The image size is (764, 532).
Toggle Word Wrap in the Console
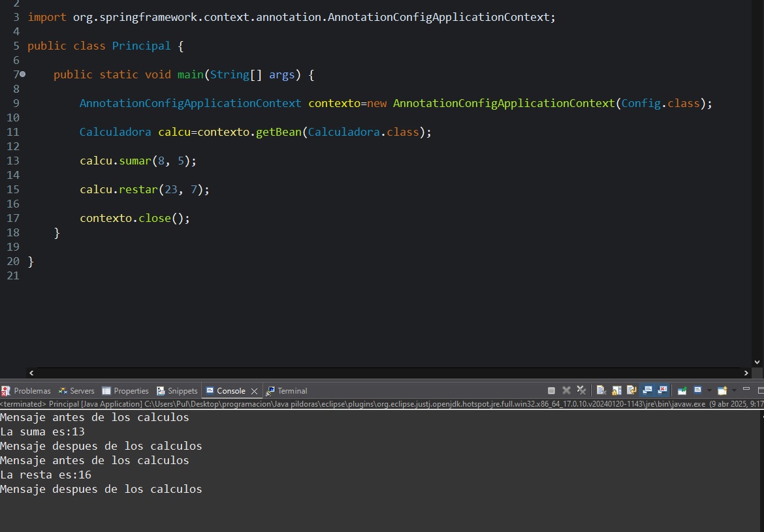coord(631,390)
